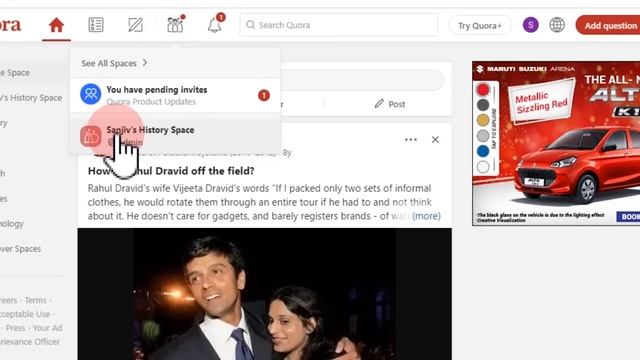Viewport: 640px width, 360px height.
Task: Open Discover Spaces in sidebar
Action: click(20, 249)
